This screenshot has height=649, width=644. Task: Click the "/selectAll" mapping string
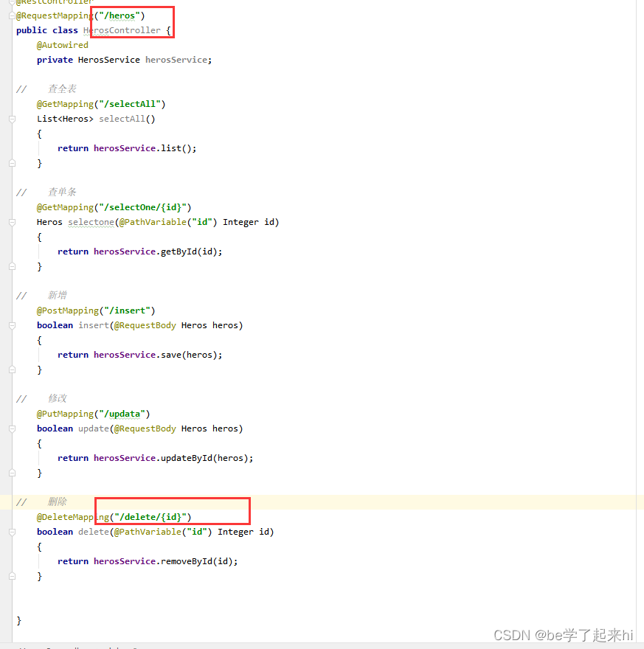[x=130, y=104]
